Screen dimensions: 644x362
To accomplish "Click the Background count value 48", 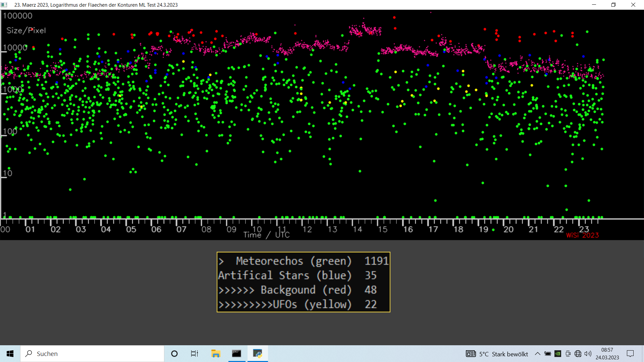I will [371, 290].
